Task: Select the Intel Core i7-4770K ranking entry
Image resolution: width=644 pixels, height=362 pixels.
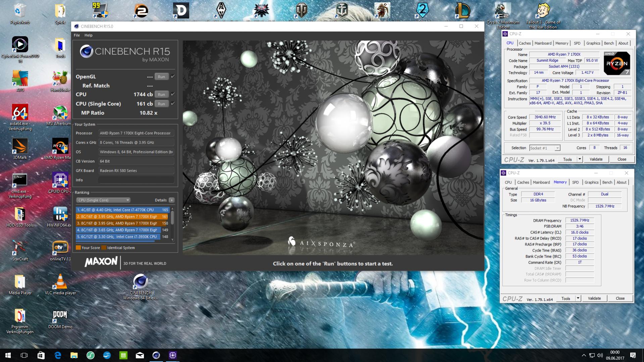Action: [122, 210]
